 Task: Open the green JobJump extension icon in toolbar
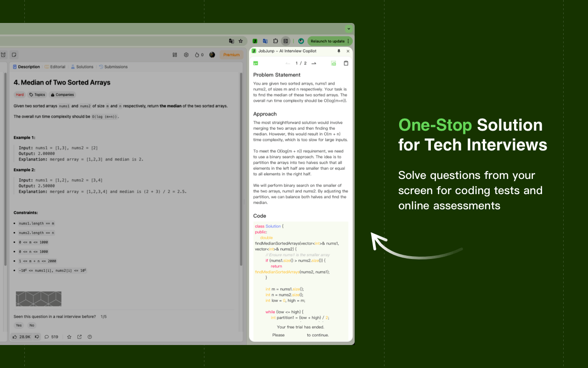click(x=255, y=41)
